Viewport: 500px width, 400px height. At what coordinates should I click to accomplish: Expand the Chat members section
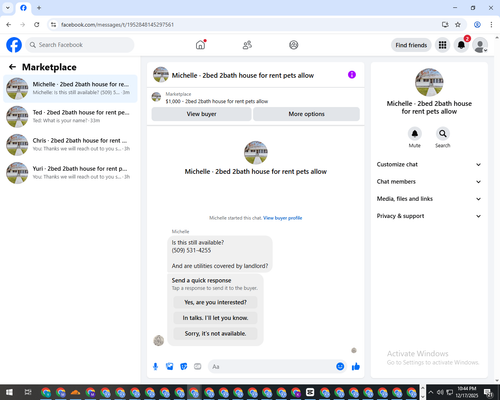[x=429, y=182]
